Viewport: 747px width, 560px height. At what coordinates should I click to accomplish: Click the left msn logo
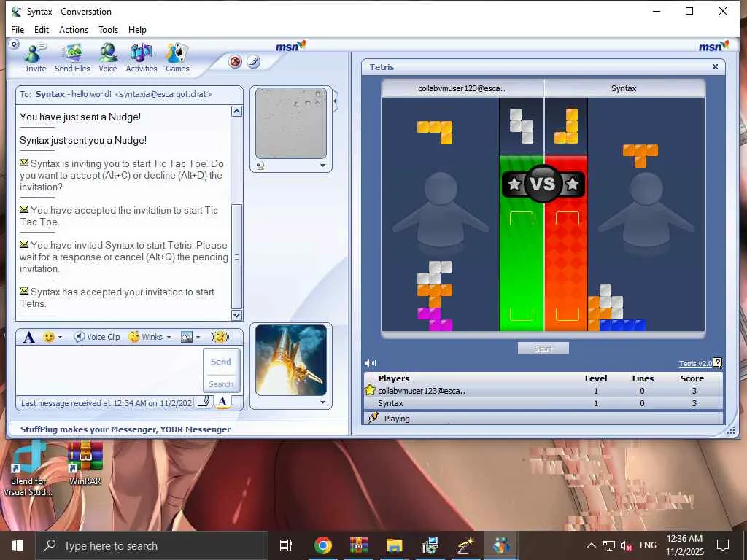click(x=290, y=46)
